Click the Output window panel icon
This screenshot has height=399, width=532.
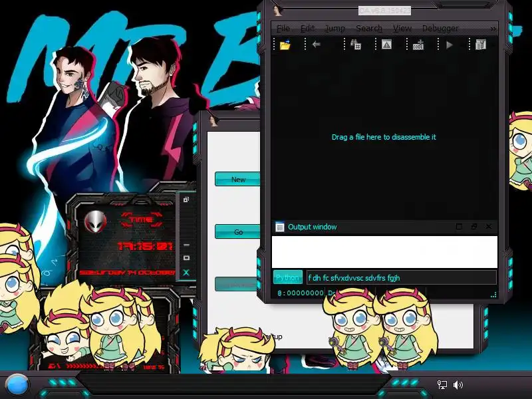(x=279, y=227)
